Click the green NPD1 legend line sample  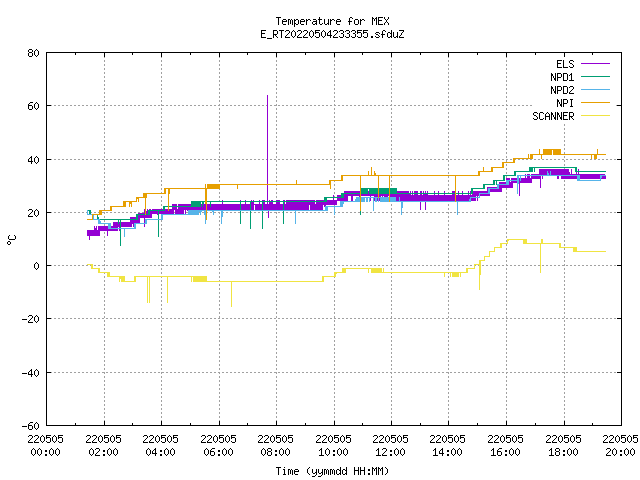point(595,77)
